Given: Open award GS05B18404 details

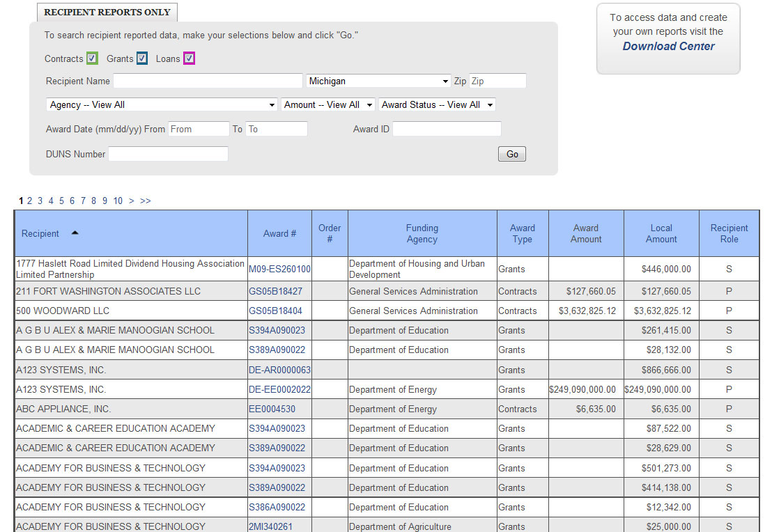Looking at the screenshot, I should point(275,311).
